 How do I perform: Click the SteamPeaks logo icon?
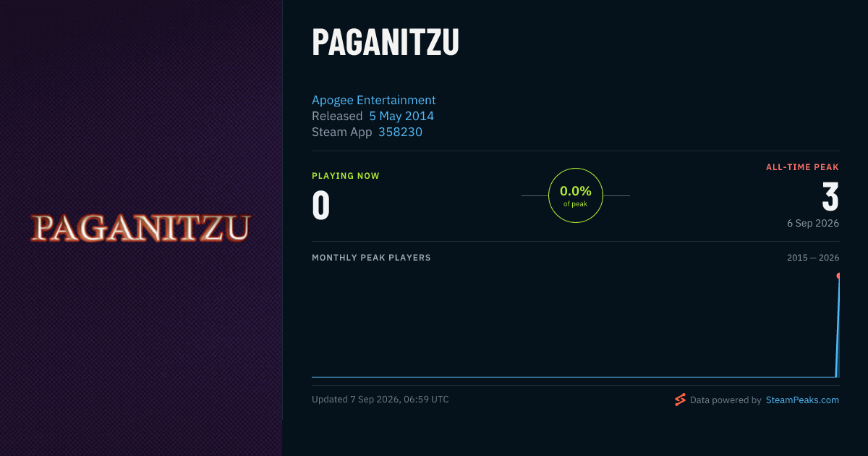pyautogui.click(x=680, y=400)
